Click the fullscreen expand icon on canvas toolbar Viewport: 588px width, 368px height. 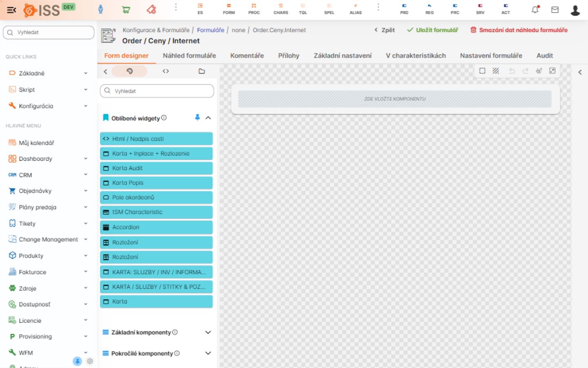click(x=552, y=71)
